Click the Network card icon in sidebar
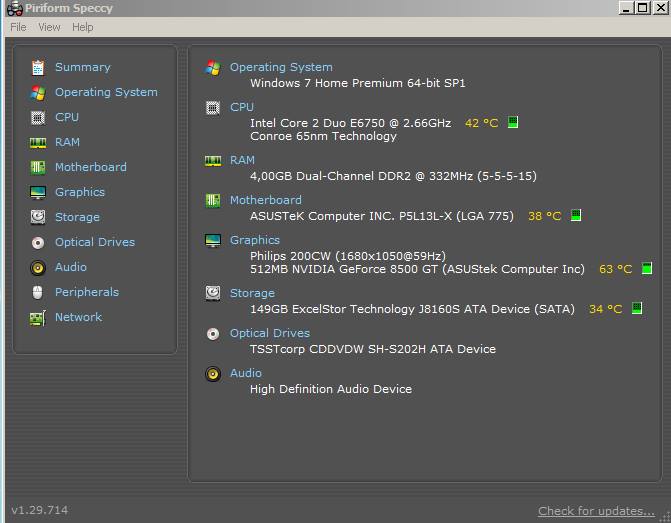671x523 pixels. pyautogui.click(x=38, y=318)
